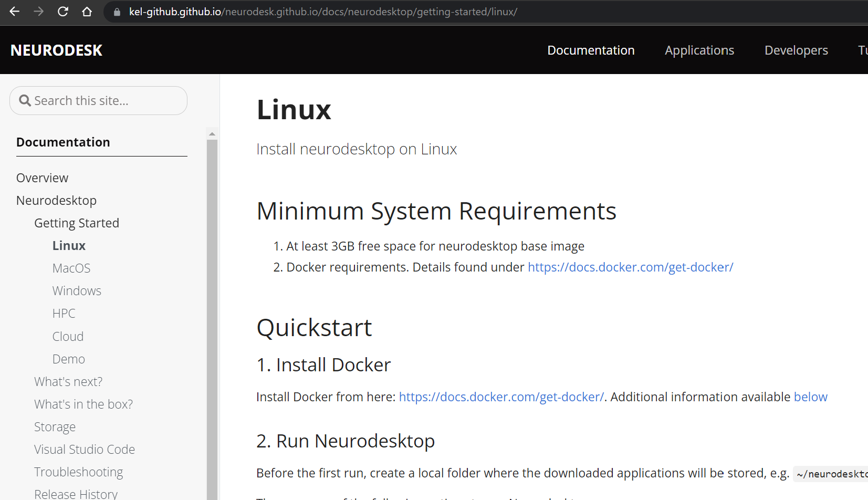The width and height of the screenshot is (868, 500).
Task: Reload the current page
Action: tap(62, 12)
